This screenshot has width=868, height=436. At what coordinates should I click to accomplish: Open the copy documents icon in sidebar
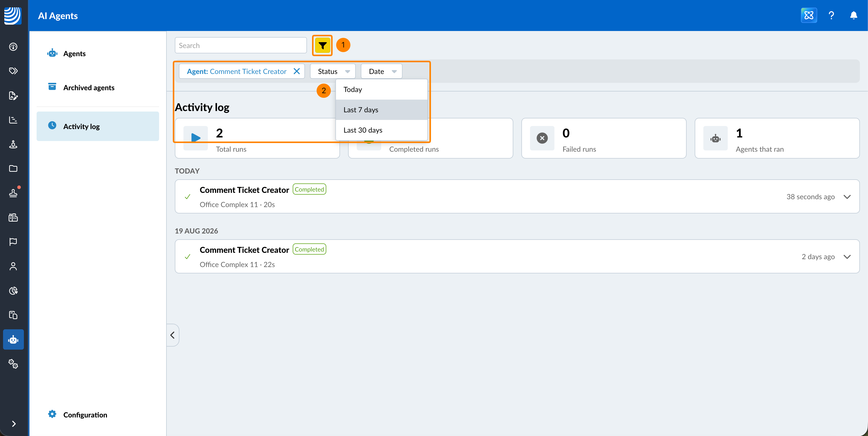tap(13, 315)
